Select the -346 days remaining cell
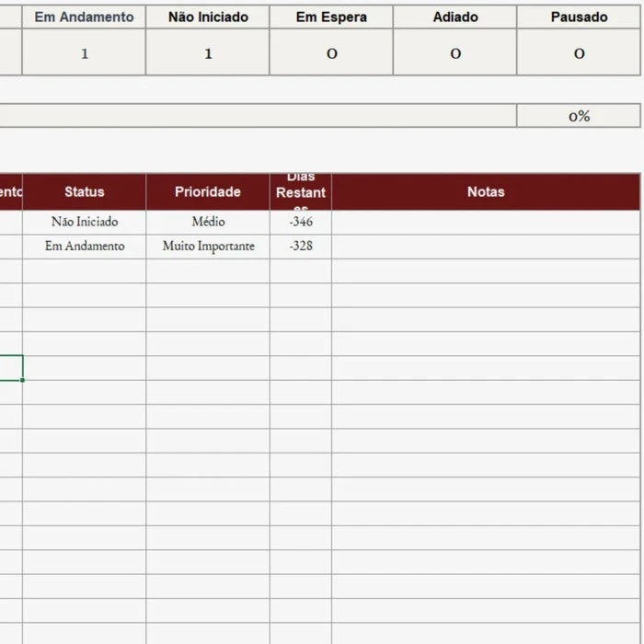The image size is (644, 644). pyautogui.click(x=301, y=223)
